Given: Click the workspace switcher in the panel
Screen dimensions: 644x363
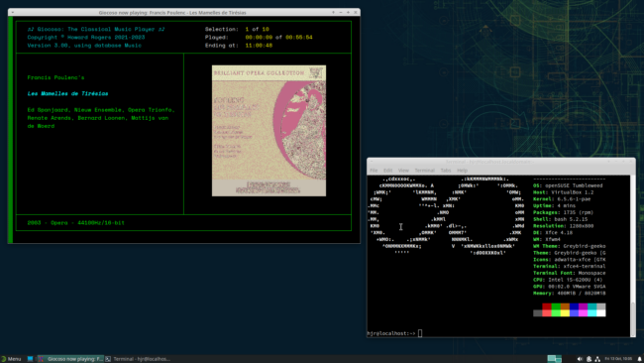Looking at the screenshot, I should pos(554,359).
